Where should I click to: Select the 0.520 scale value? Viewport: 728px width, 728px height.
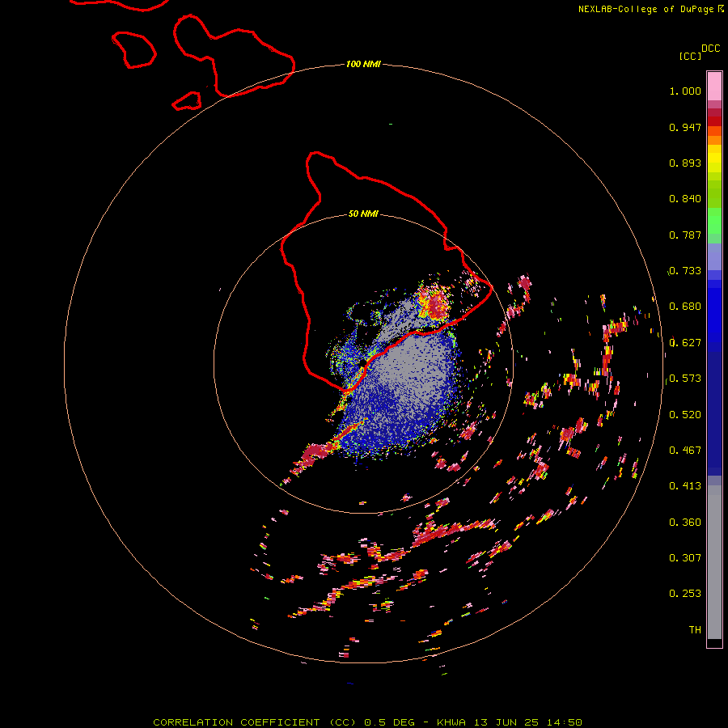pos(685,415)
